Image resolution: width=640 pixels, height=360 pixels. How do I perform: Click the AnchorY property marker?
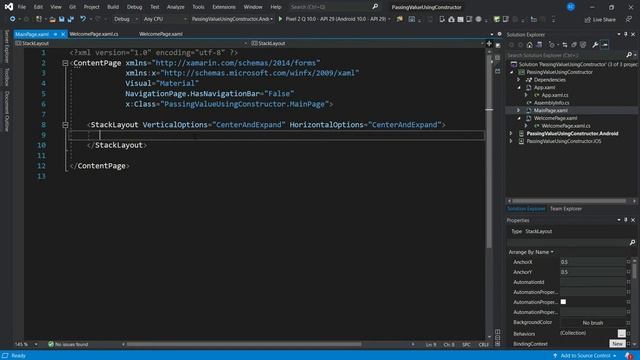click(x=629, y=272)
